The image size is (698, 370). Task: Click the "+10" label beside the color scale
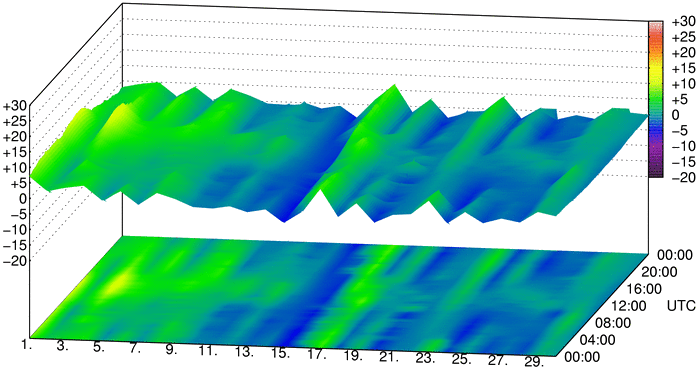tap(683, 84)
